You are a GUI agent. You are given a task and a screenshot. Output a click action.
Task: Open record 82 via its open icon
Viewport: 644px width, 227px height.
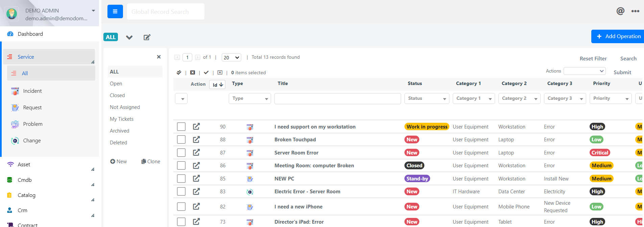[196, 206]
